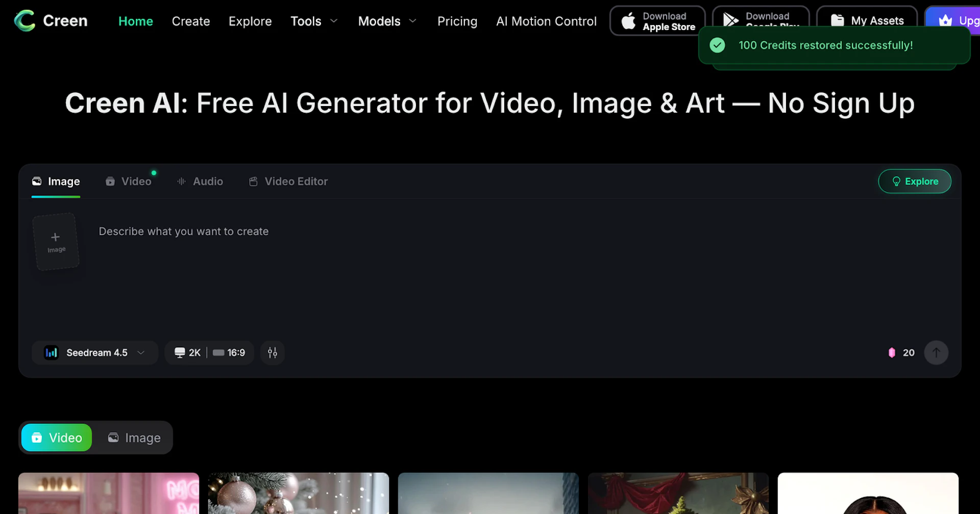
Task: Select the Video gallery toggle
Action: [x=57, y=438]
